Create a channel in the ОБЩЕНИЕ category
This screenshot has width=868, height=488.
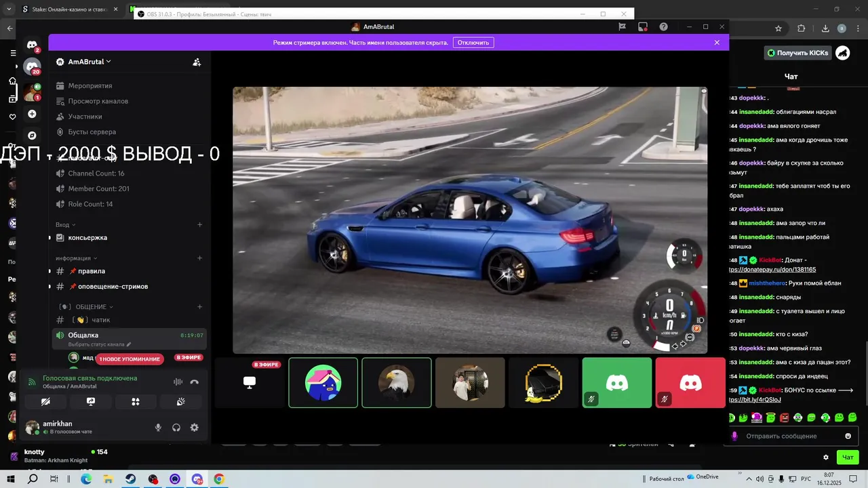click(199, 307)
